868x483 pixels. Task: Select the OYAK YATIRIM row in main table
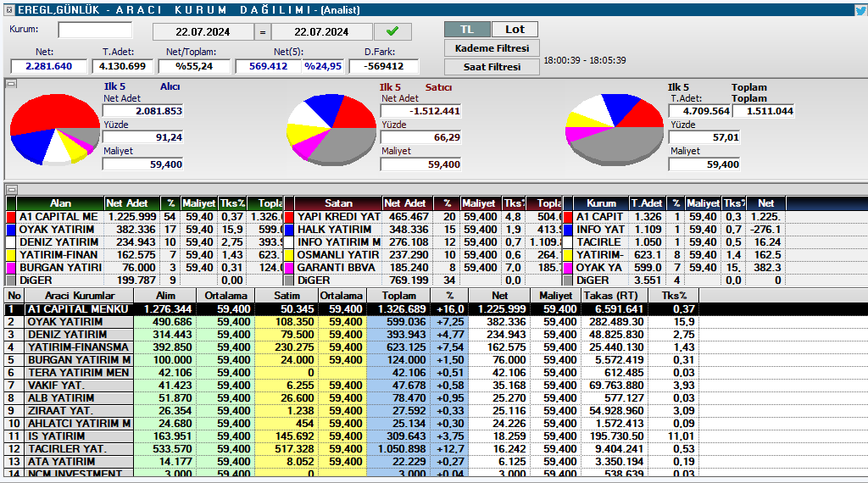coord(435,322)
